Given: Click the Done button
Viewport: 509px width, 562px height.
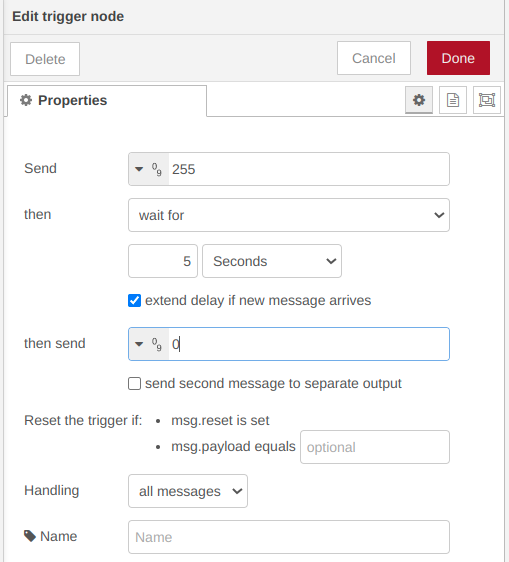Looking at the screenshot, I should [x=458, y=58].
